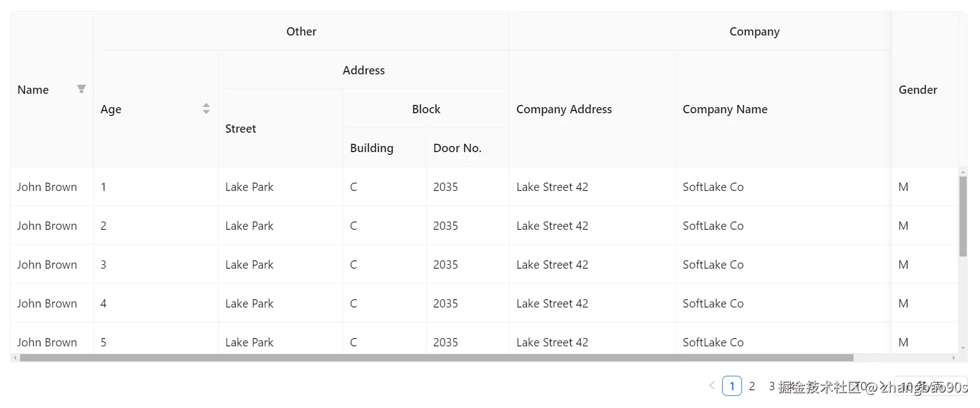This screenshot has width=980, height=408.
Task: Click the vertical scrollbar thumb
Action: [x=963, y=216]
